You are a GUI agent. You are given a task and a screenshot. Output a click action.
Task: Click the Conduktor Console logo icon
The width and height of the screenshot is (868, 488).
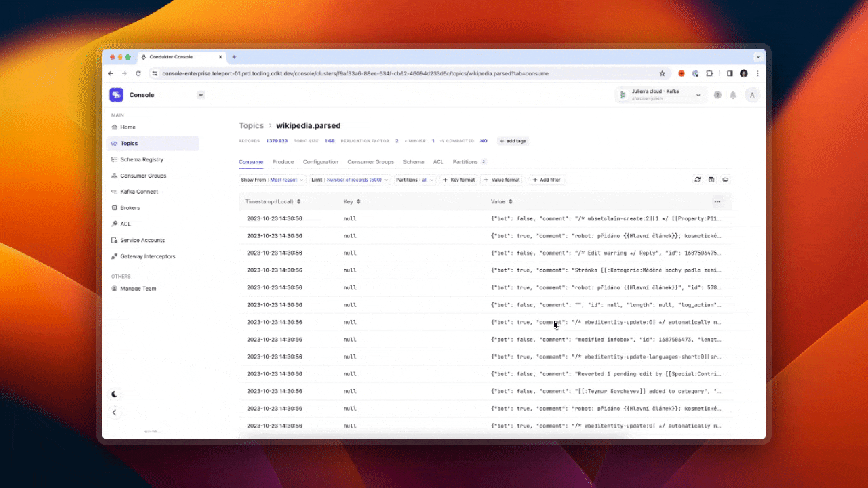tap(116, 95)
